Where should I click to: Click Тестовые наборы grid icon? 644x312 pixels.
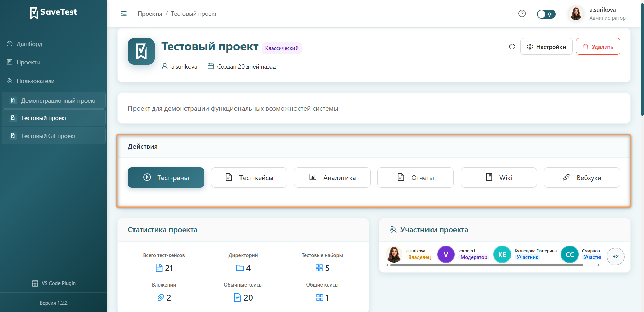click(319, 268)
